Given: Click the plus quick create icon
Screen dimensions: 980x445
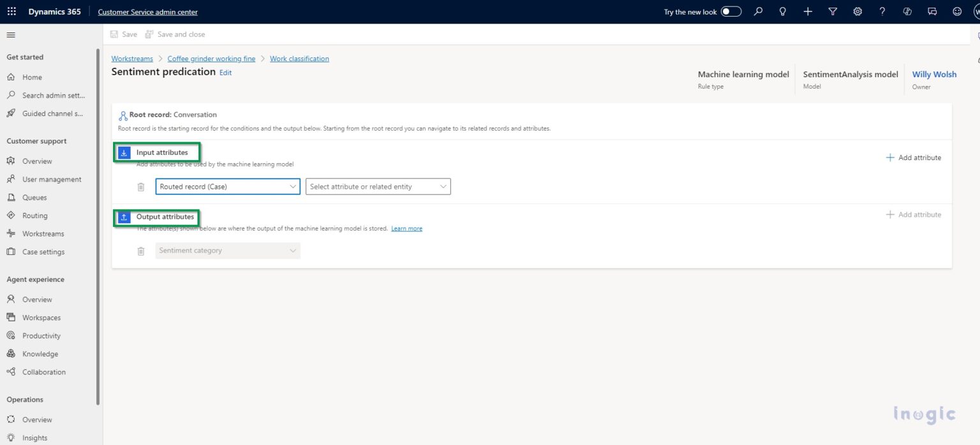Looking at the screenshot, I should [808, 11].
